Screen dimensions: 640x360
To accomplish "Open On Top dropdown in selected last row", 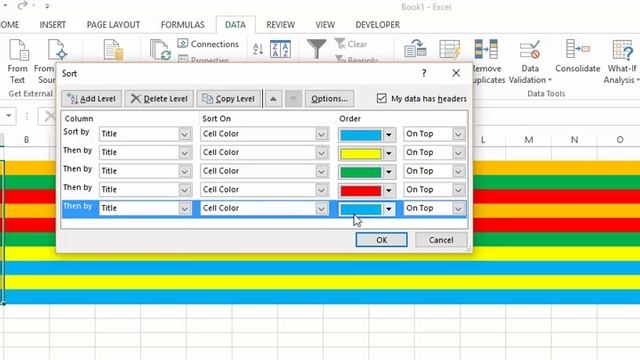I will pyautogui.click(x=458, y=209).
